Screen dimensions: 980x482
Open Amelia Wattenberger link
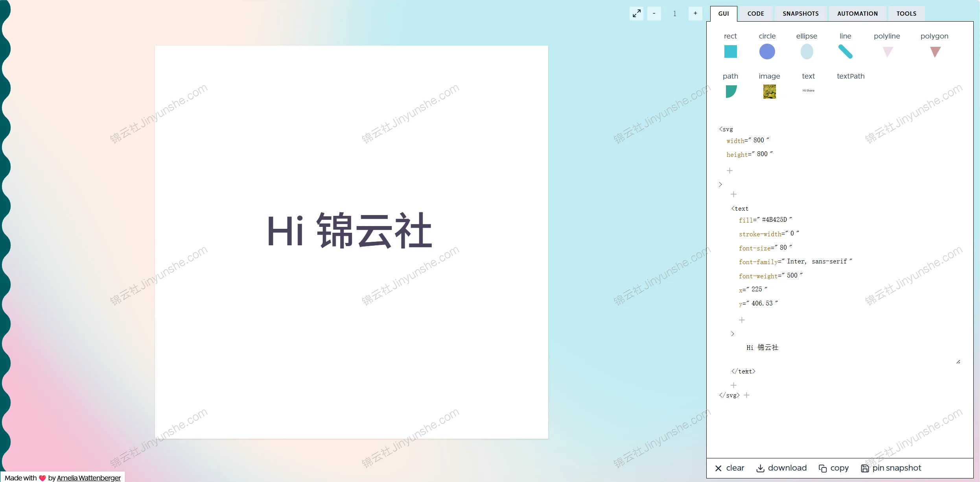89,478
